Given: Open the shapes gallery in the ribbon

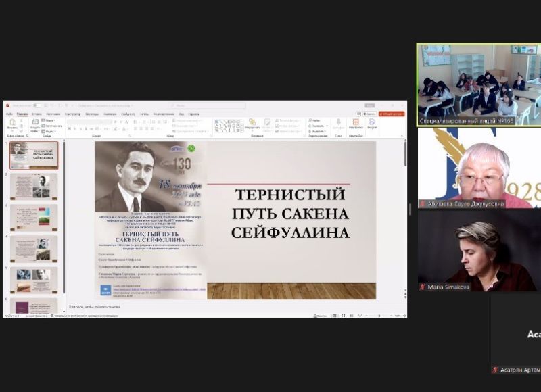Looking at the screenshot, I should [229, 125].
